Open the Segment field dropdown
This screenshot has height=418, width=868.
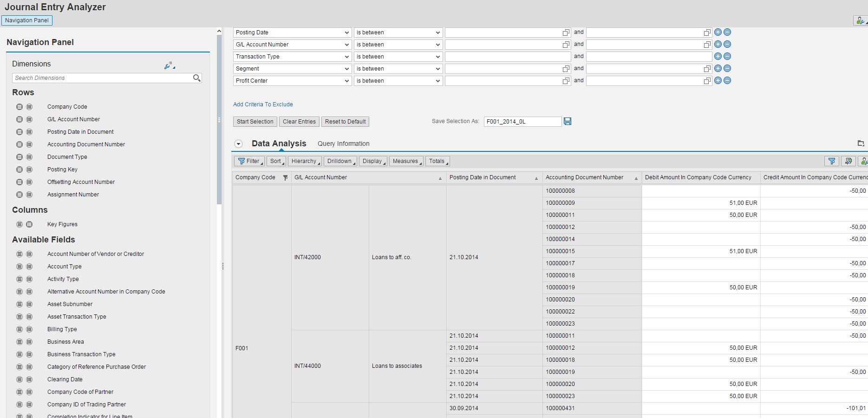click(x=347, y=69)
